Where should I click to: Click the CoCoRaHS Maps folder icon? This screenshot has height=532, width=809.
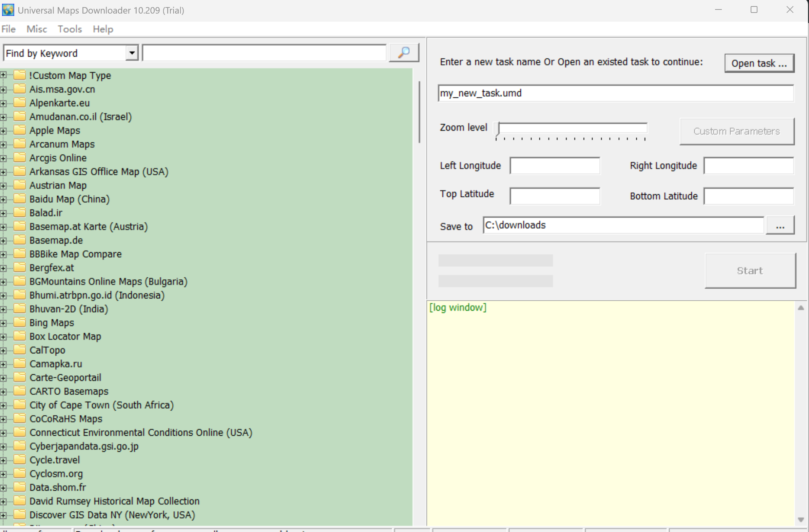coord(20,418)
